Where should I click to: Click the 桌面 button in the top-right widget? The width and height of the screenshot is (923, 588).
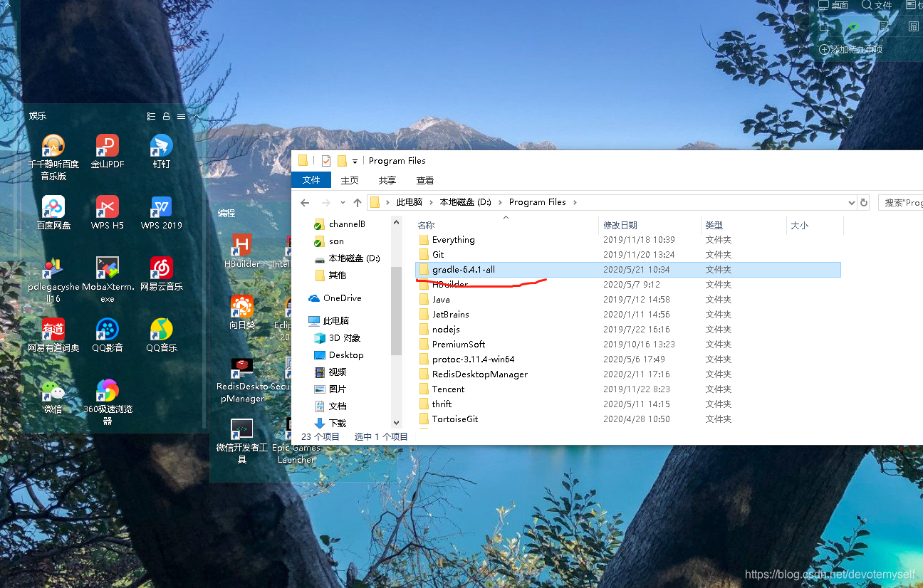pos(833,5)
